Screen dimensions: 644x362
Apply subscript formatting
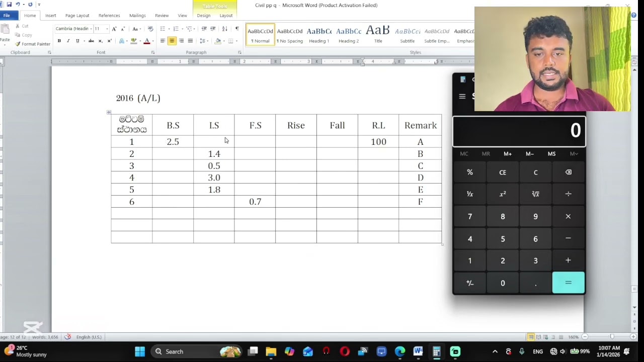tap(100, 41)
